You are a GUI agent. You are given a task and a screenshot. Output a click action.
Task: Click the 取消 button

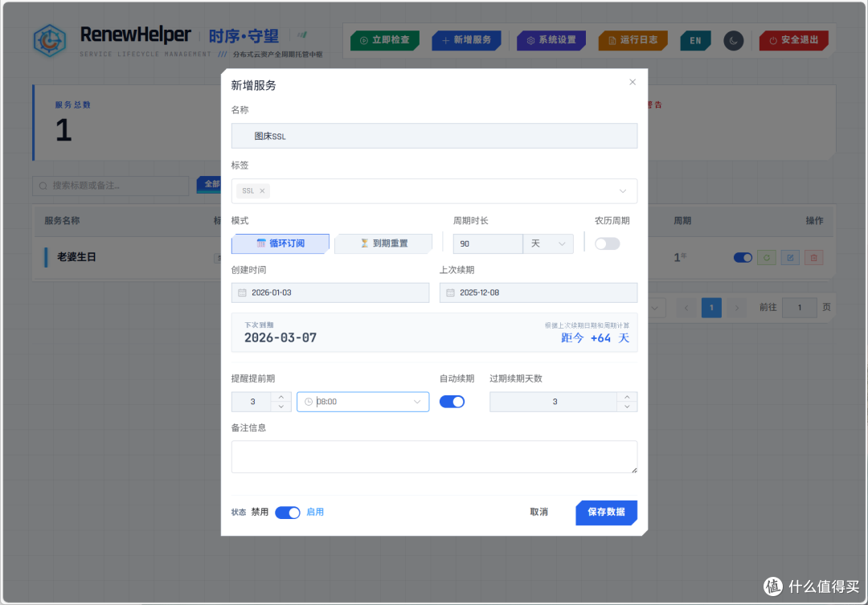click(538, 512)
